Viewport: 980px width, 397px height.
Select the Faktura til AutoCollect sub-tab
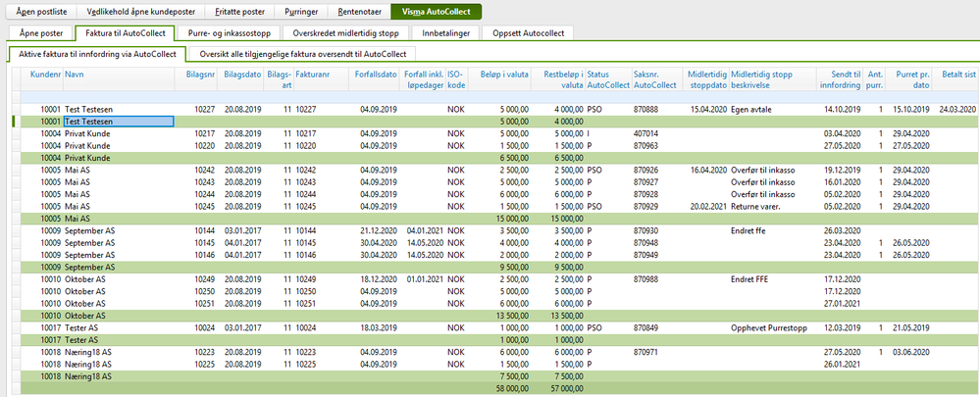coord(124,33)
